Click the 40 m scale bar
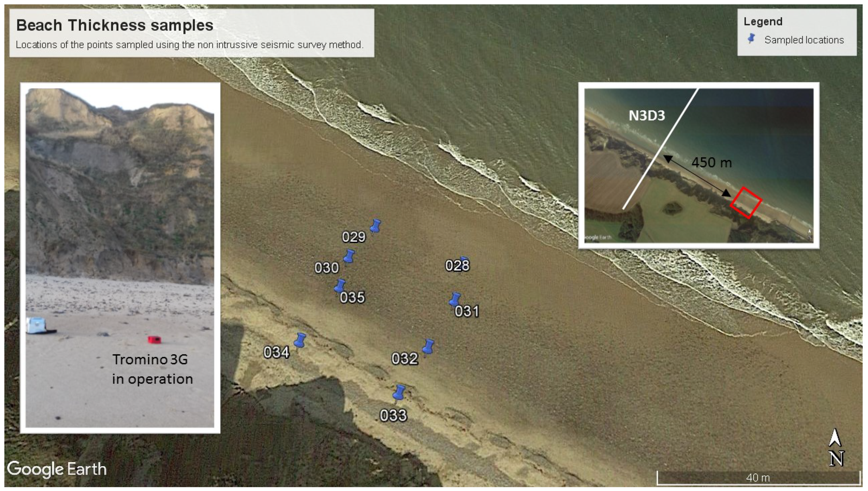The width and height of the screenshot is (868, 491). (x=758, y=477)
